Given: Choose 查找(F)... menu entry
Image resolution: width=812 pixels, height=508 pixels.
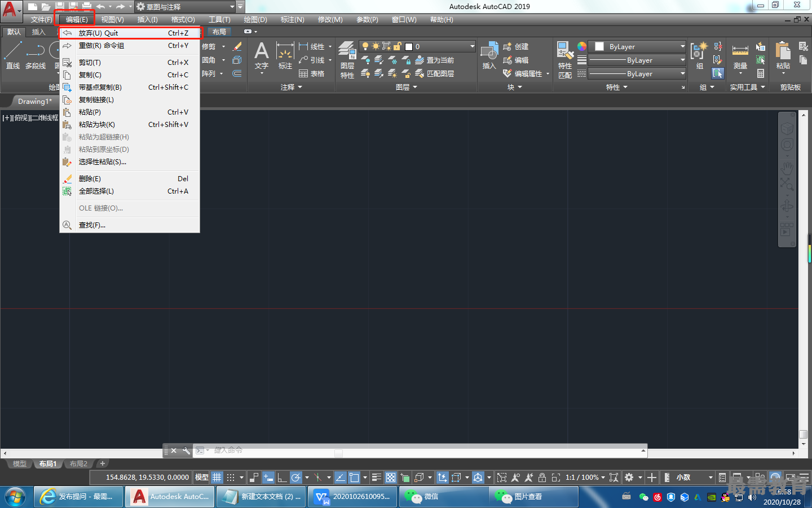Looking at the screenshot, I should click(130, 225).
